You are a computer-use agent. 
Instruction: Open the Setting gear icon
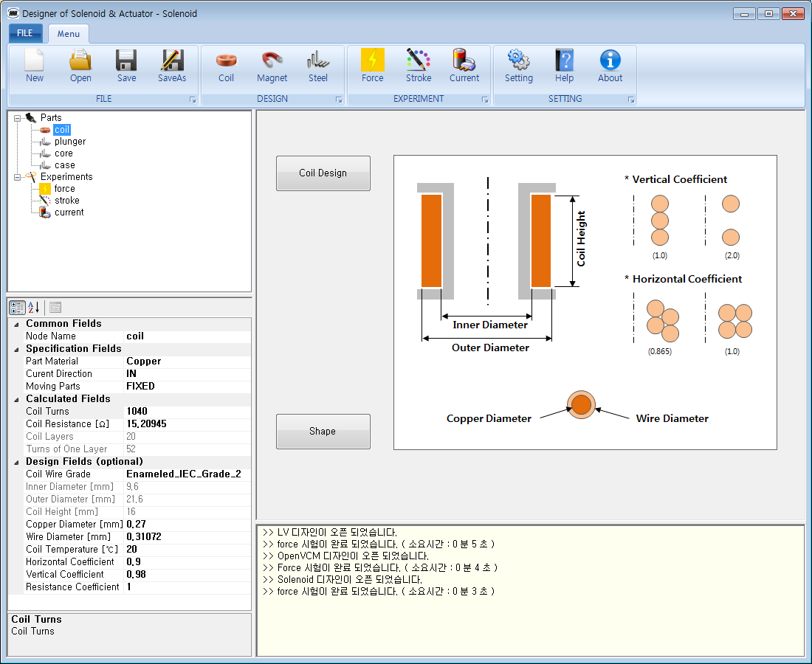coord(518,66)
